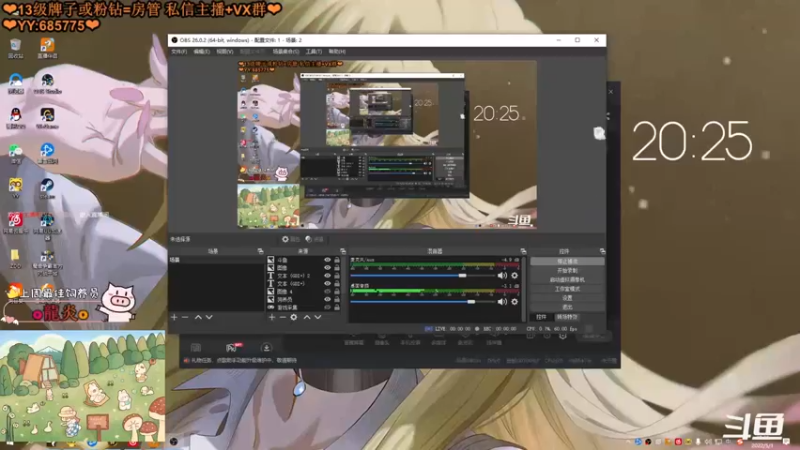
Task: Open the 场景集合(S) menu
Action: [x=286, y=52]
